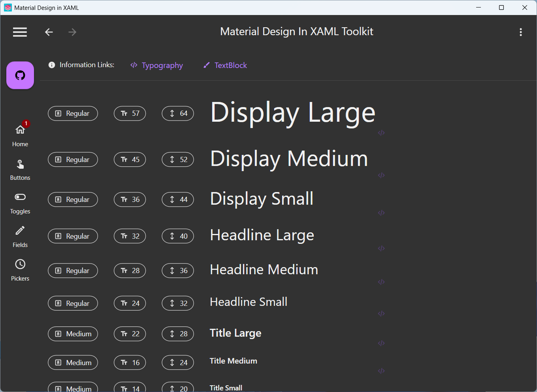
Task: Click the 57 font size chip
Action: click(130, 113)
